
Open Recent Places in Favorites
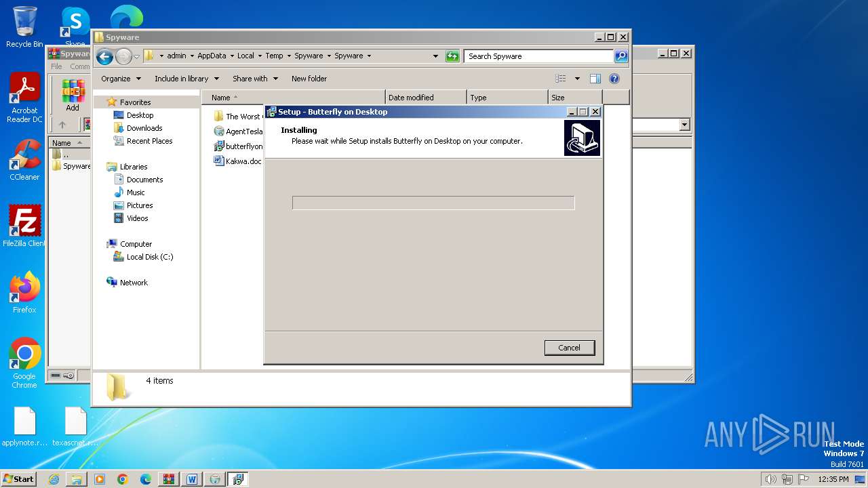(x=149, y=141)
